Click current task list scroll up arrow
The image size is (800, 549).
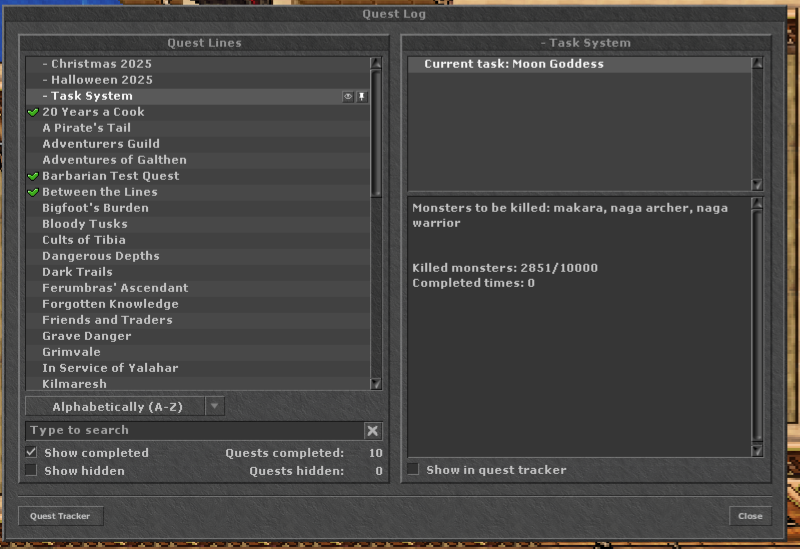click(x=757, y=63)
